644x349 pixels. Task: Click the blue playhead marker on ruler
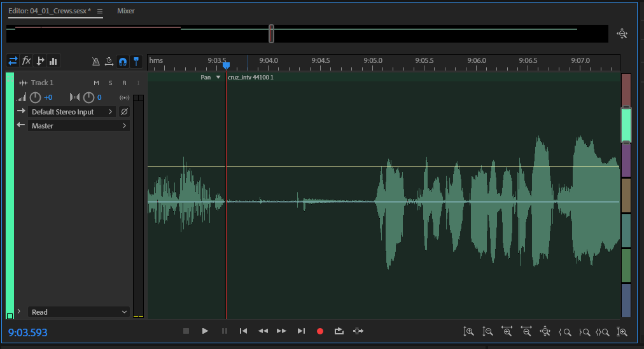pos(226,65)
